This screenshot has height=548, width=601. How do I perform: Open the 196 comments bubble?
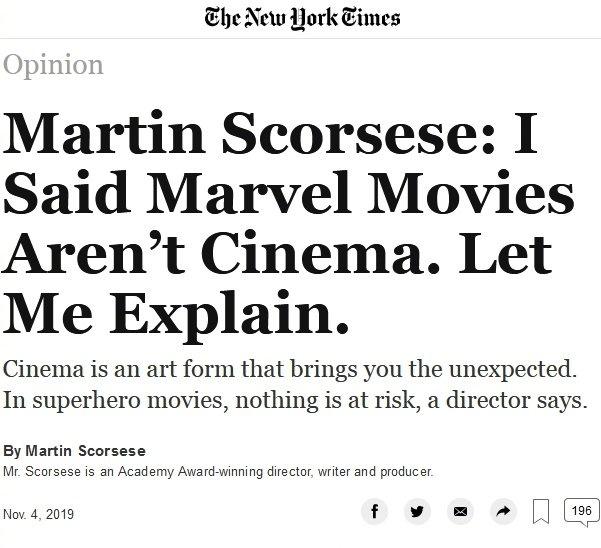[579, 511]
